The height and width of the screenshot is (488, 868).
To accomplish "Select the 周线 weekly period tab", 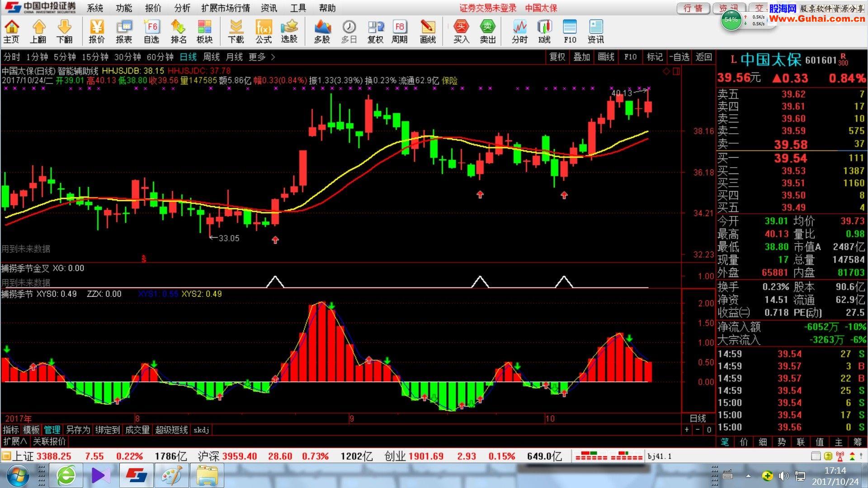I will pyautogui.click(x=211, y=57).
